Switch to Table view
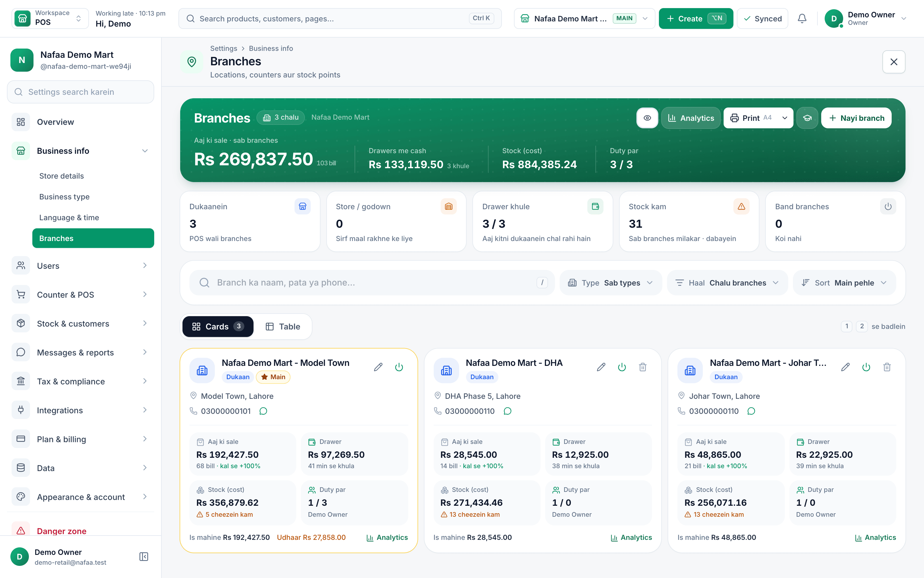Viewport: 924px width, 578px height. coord(283,327)
